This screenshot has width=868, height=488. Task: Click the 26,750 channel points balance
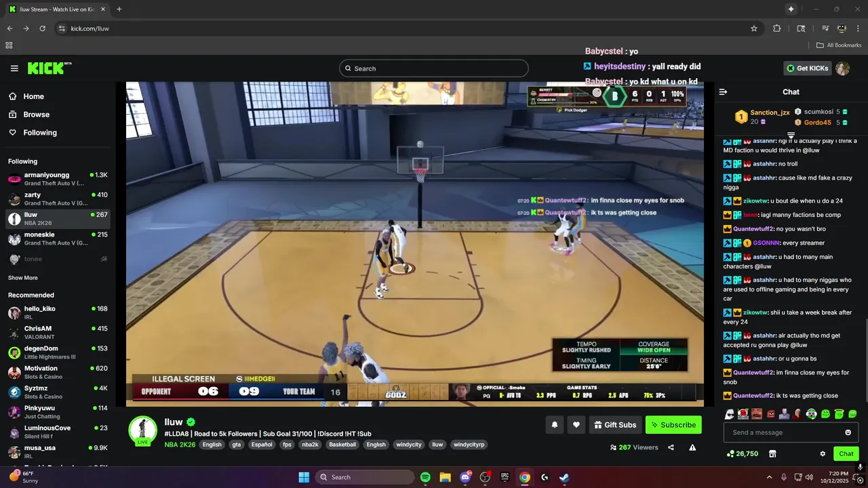click(742, 453)
